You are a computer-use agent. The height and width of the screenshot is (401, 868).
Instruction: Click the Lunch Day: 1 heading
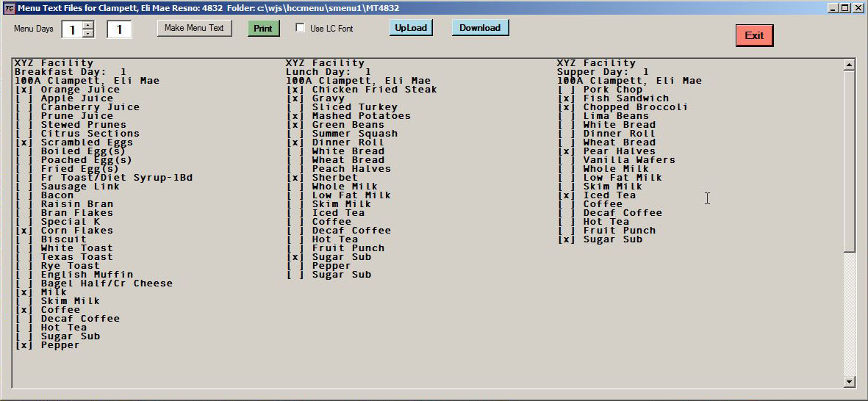pyautogui.click(x=329, y=72)
